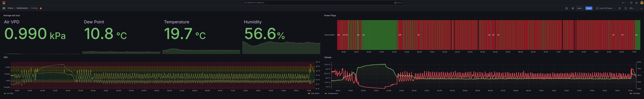Viewport: 644px width, 99px height.
Task: Open the Help question mark icon
Action: click(x=631, y=3)
